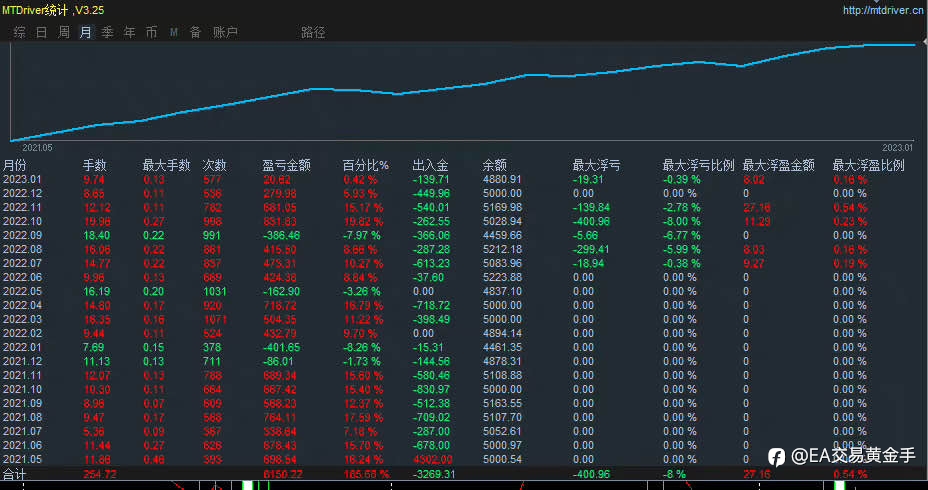
Task: Switch to the 综 summary tab
Action: 20,33
